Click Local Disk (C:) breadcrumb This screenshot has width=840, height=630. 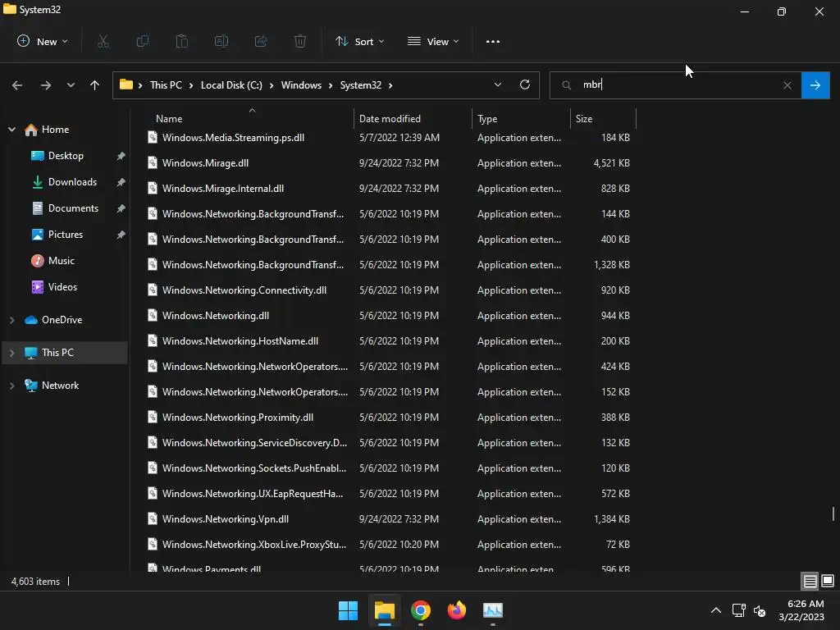(x=231, y=85)
